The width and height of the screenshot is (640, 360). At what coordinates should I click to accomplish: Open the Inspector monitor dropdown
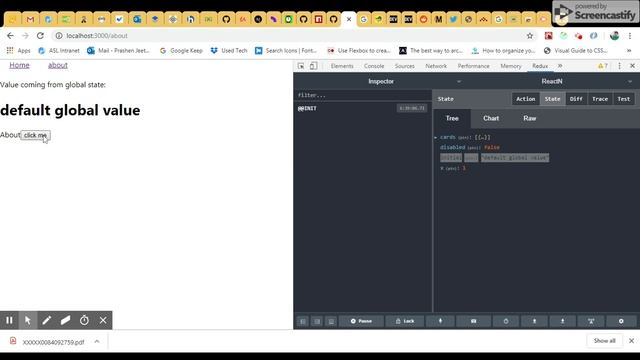click(x=459, y=82)
